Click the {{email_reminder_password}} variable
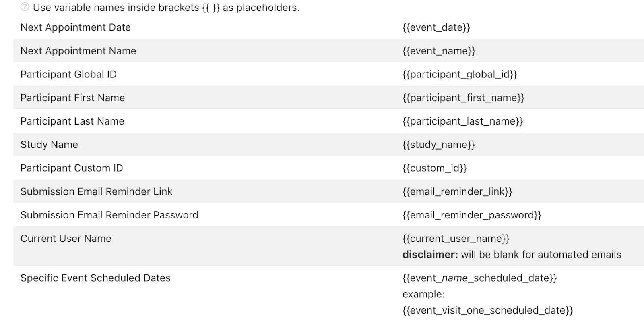 point(472,215)
